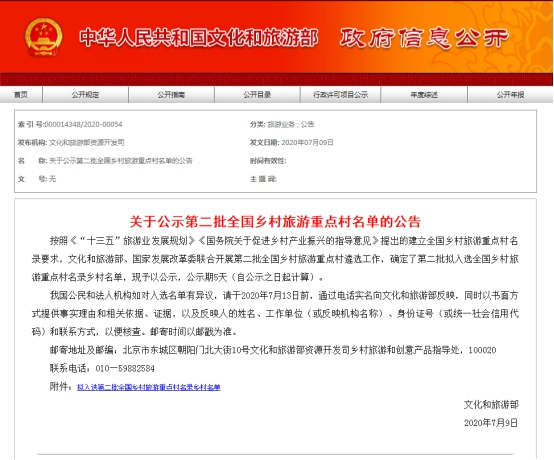The image size is (554, 460).
Task: Open the 公开目录 navigation tab
Action: tap(257, 95)
